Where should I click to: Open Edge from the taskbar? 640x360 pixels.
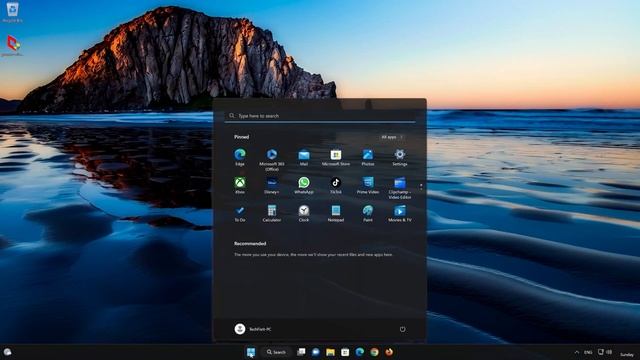tap(360, 352)
